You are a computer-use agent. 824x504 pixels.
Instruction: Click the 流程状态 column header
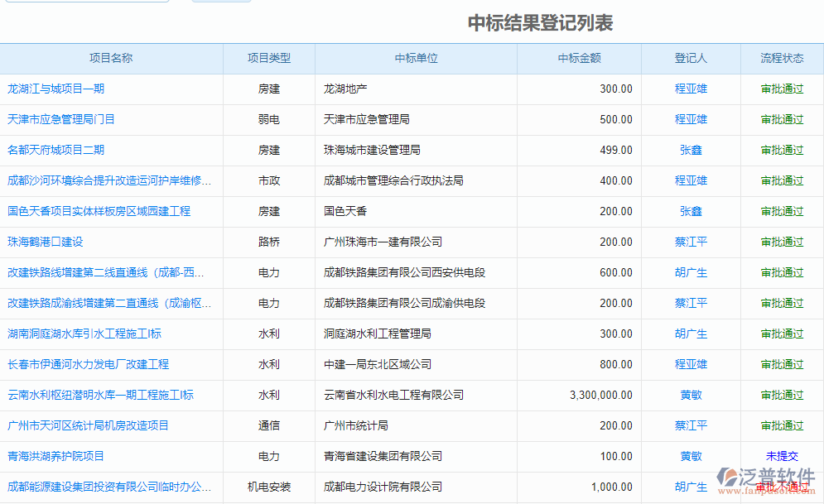tap(782, 58)
